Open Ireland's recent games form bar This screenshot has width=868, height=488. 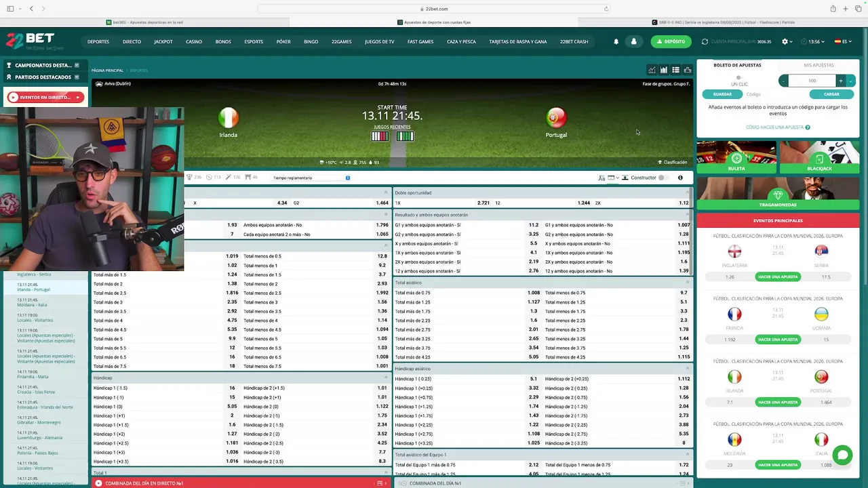point(380,136)
